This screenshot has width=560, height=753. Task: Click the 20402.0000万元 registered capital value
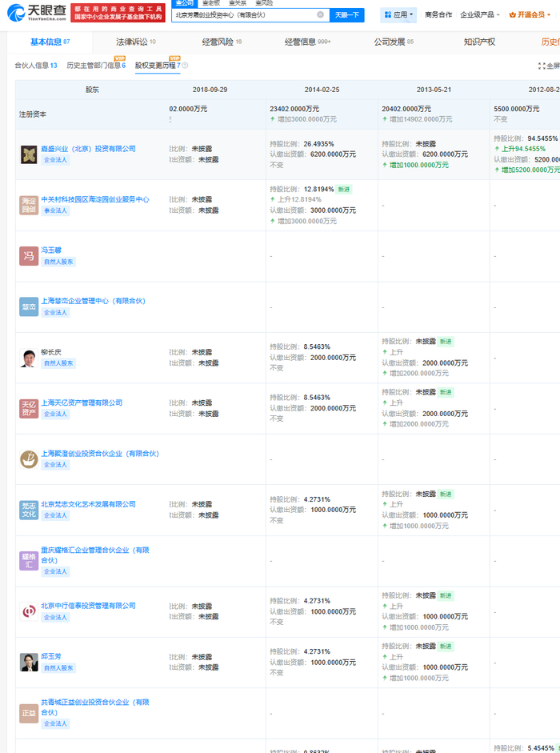point(406,110)
